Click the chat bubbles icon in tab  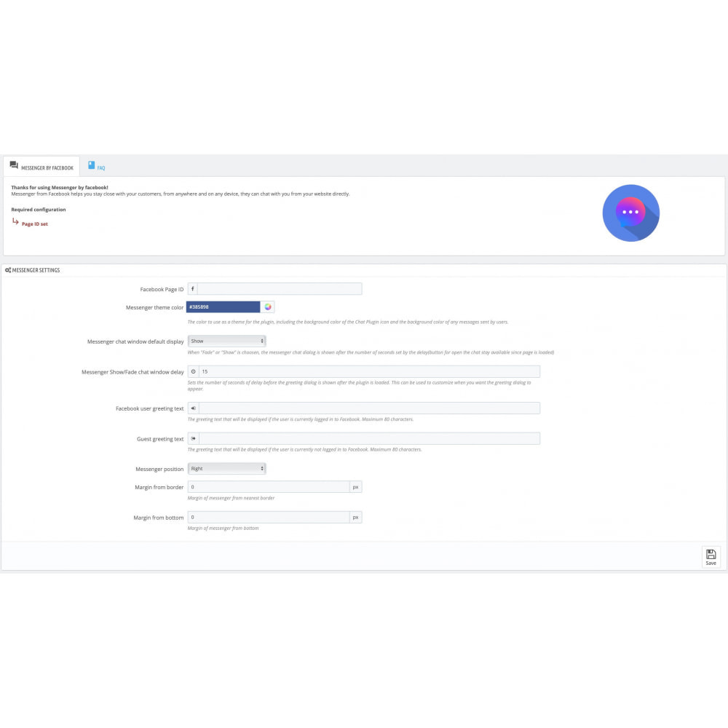pos(14,165)
